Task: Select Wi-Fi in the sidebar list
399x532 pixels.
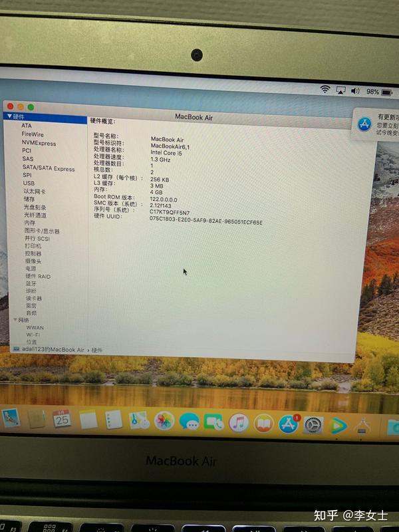Action: 33,334
